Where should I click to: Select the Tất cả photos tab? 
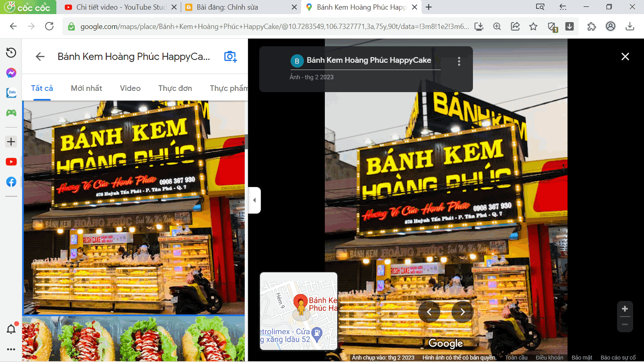[42, 88]
